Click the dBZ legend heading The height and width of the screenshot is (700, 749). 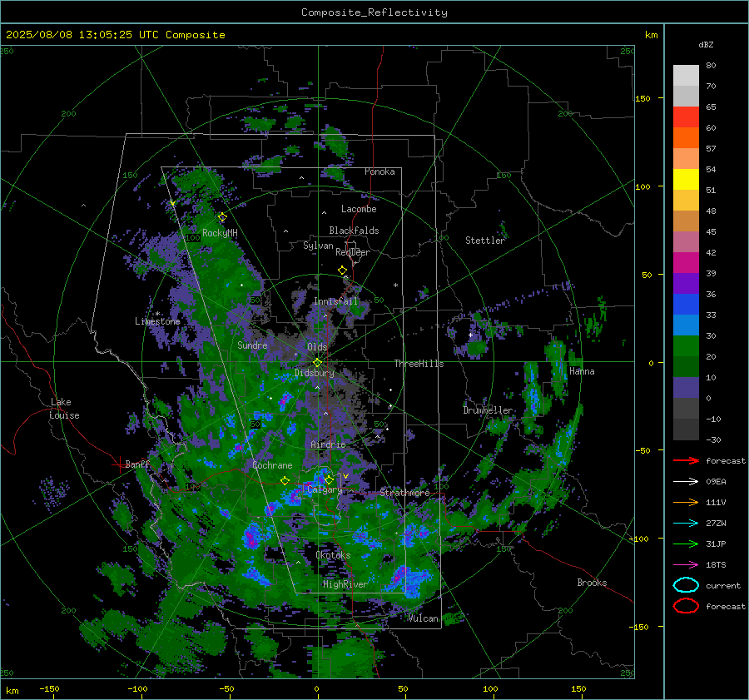click(706, 44)
